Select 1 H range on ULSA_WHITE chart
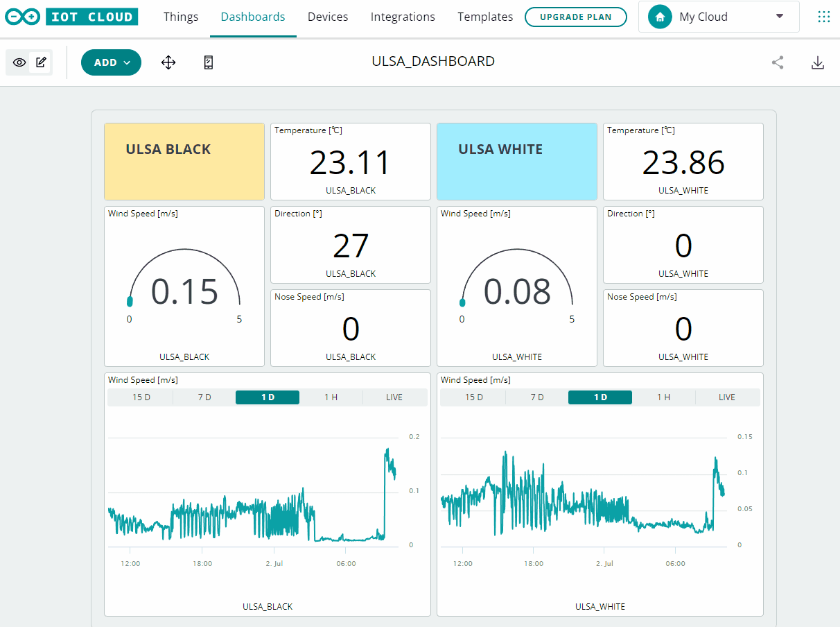 (663, 397)
